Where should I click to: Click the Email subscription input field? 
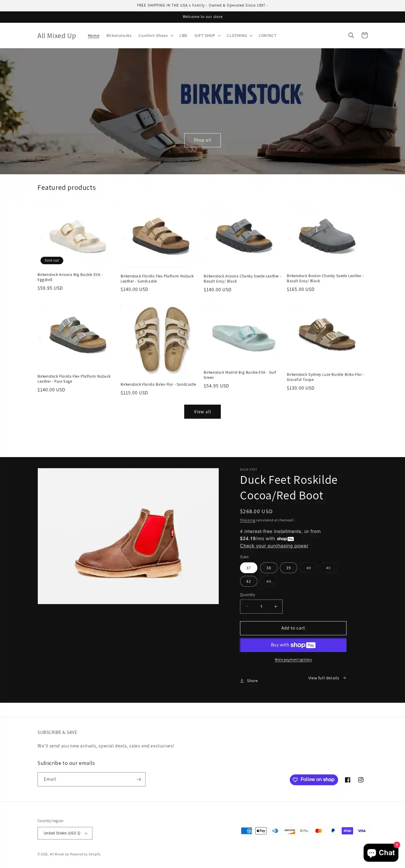(x=86, y=780)
